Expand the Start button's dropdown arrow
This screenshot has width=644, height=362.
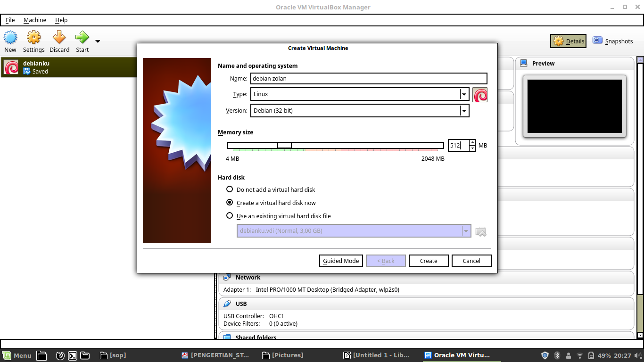[98, 41]
